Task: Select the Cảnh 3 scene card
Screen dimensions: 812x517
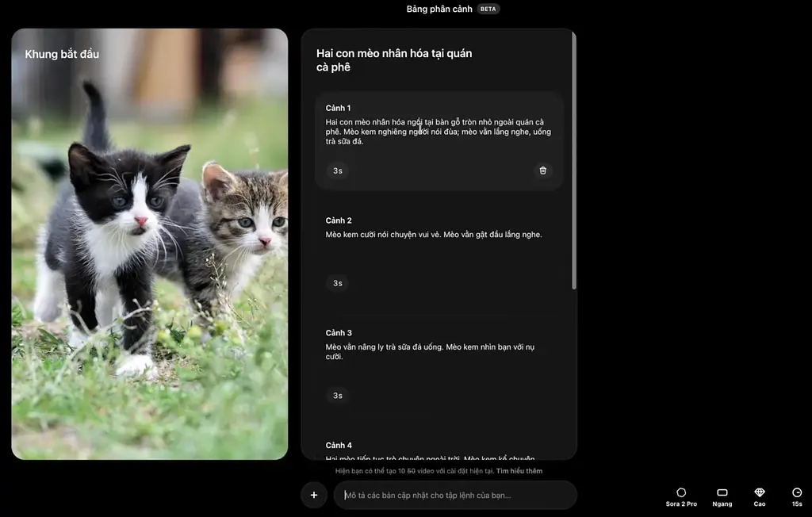Action: pos(439,361)
